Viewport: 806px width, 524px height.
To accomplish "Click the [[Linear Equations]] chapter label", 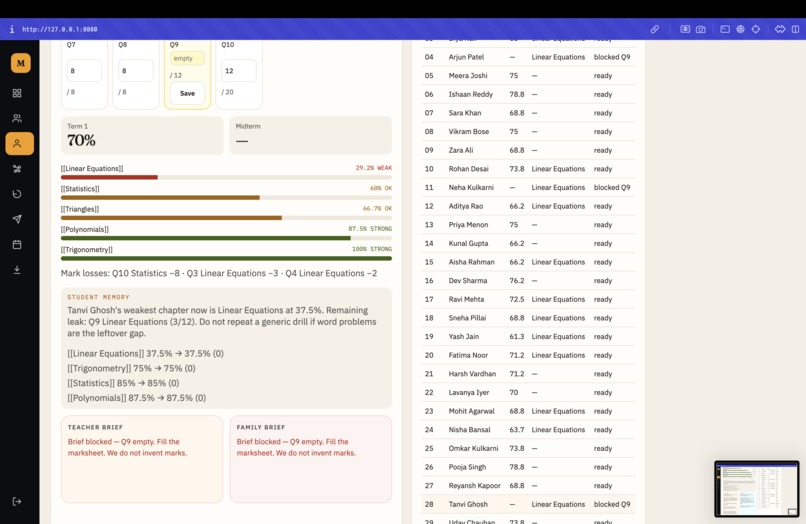I will coord(92,168).
